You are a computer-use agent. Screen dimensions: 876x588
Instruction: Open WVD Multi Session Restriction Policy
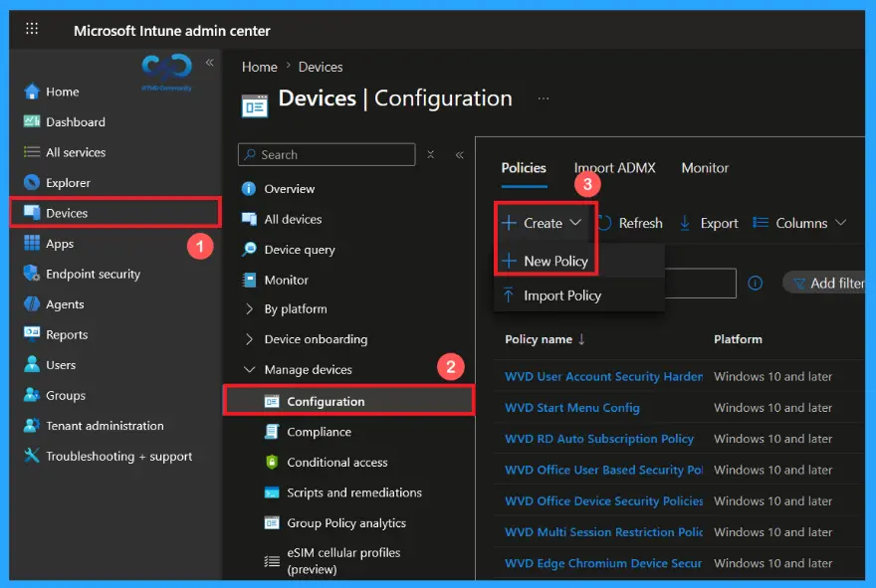[603, 531]
